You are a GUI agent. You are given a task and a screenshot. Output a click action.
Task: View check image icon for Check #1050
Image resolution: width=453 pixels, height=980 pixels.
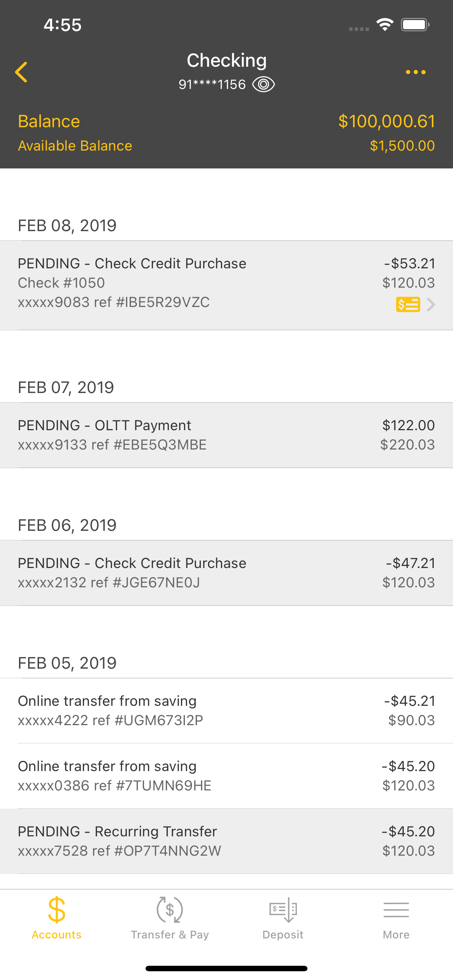click(x=408, y=304)
